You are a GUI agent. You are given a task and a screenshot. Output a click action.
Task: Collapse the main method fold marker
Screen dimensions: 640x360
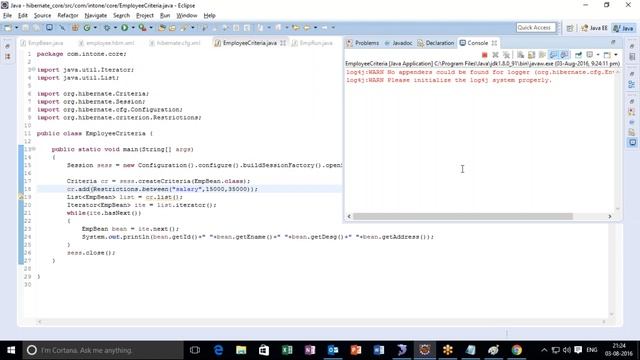(x=34, y=149)
